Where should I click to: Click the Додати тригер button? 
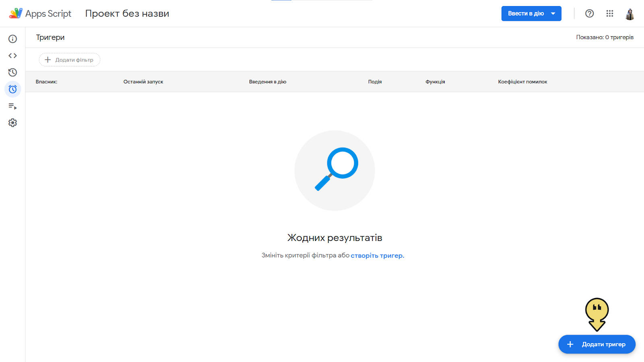[x=597, y=344]
